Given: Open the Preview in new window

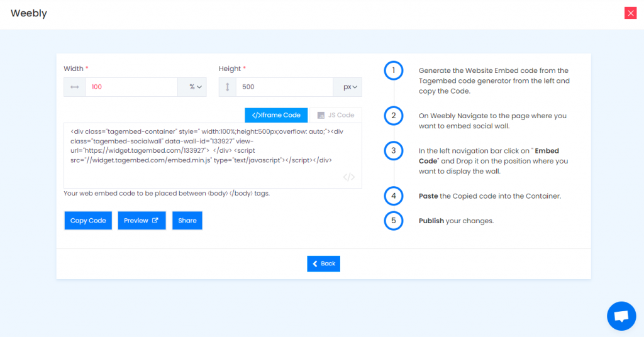Looking at the screenshot, I should pyautogui.click(x=142, y=221).
